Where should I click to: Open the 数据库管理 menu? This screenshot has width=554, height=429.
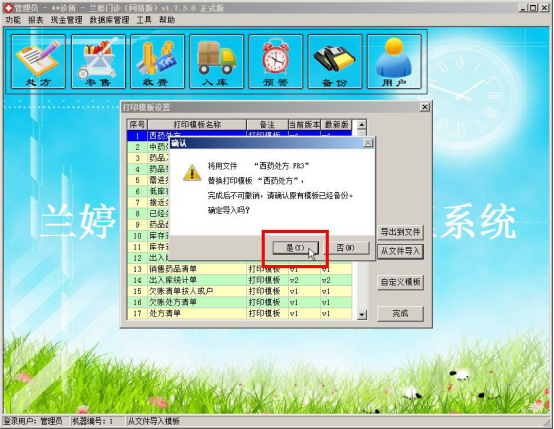[109, 20]
